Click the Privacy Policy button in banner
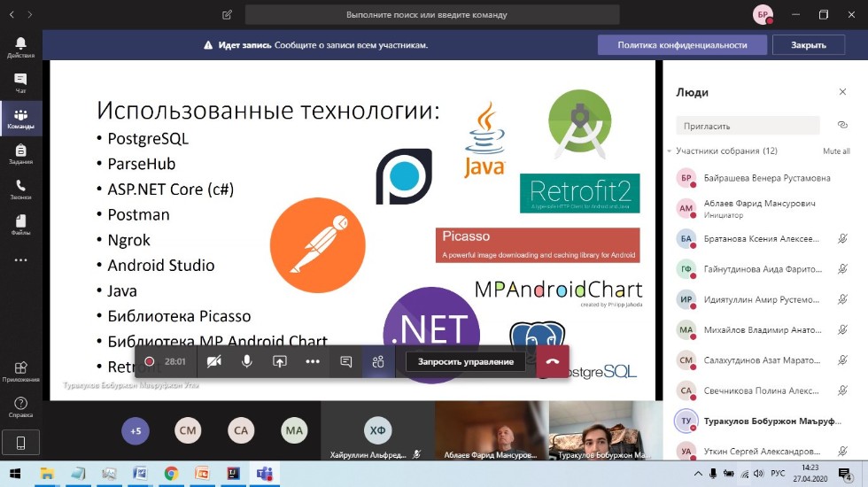Image resolution: width=868 pixels, height=487 pixels. (x=682, y=45)
